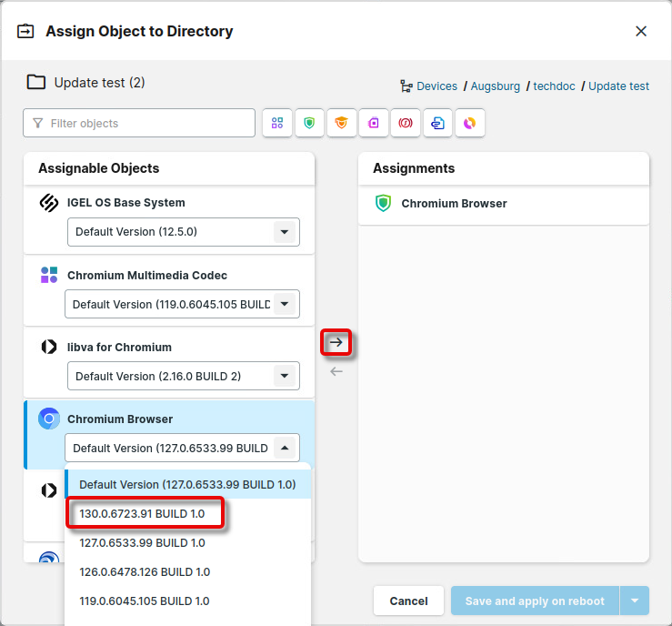Viewport: 672px width, 626px height.
Task: Choose version 126.0.6478.126 BUILD 1.0
Action: tap(145, 572)
